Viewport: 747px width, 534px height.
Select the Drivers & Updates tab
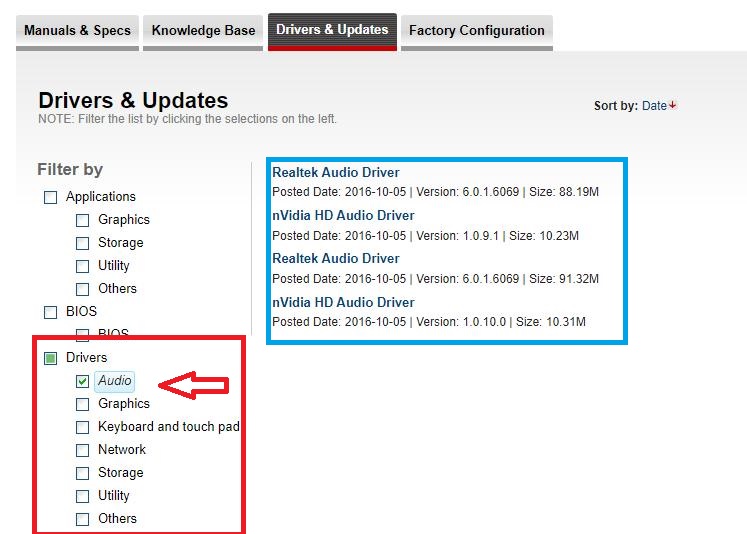click(x=332, y=30)
